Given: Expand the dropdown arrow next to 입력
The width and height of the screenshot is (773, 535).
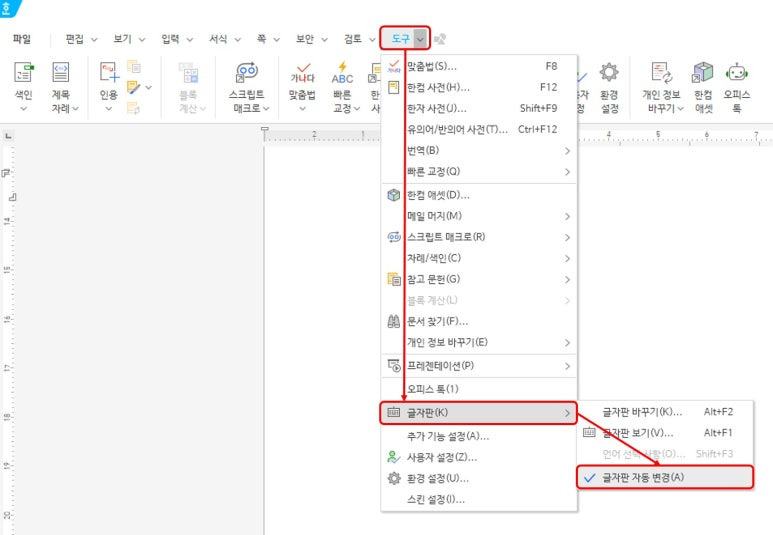Looking at the screenshot, I should tap(190, 39).
